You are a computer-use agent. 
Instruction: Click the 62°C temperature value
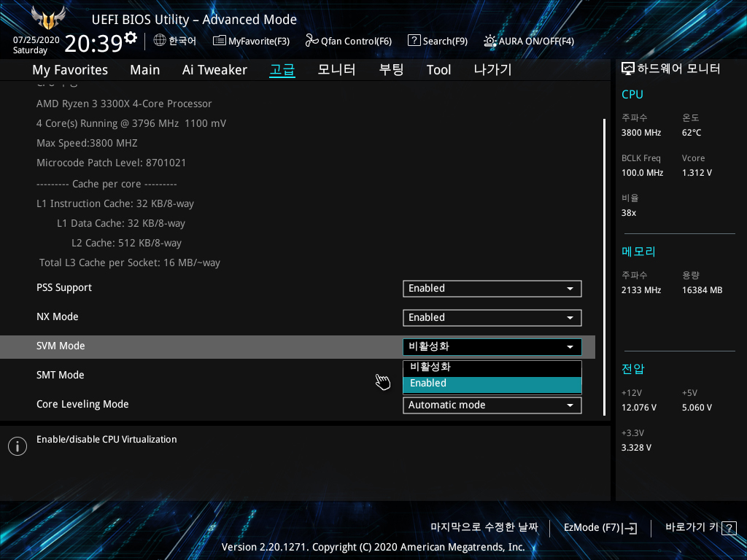point(692,133)
